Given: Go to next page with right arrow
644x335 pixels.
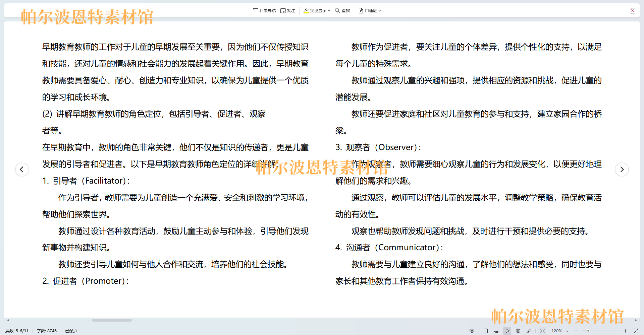Looking at the screenshot, I should [622, 169].
